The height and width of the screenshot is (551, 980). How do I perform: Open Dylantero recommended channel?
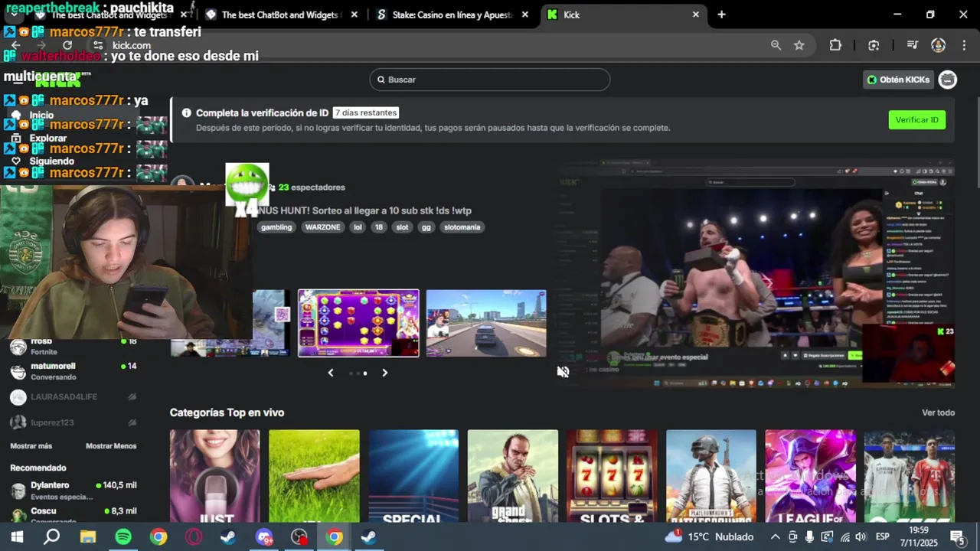click(73, 490)
